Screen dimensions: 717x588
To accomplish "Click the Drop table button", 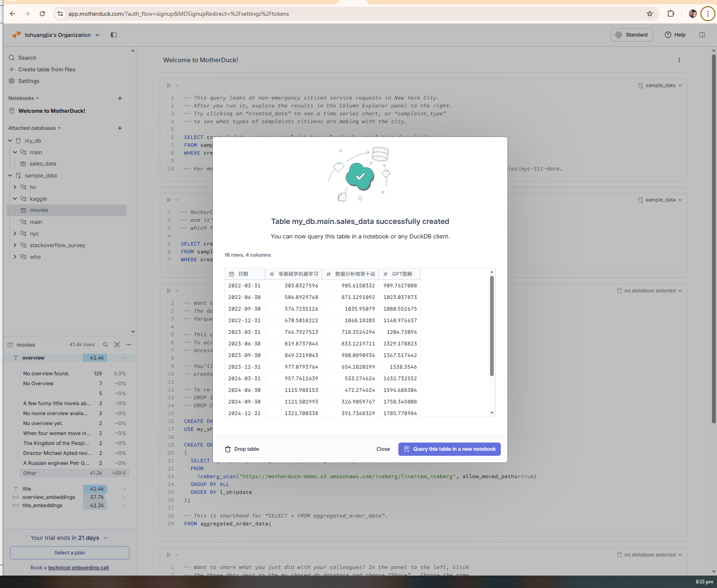I will (242, 449).
